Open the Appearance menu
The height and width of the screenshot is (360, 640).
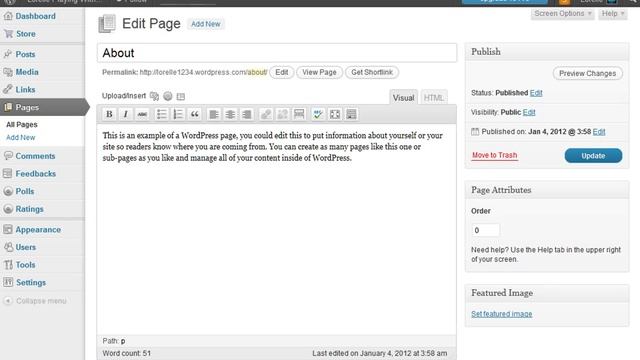click(38, 229)
